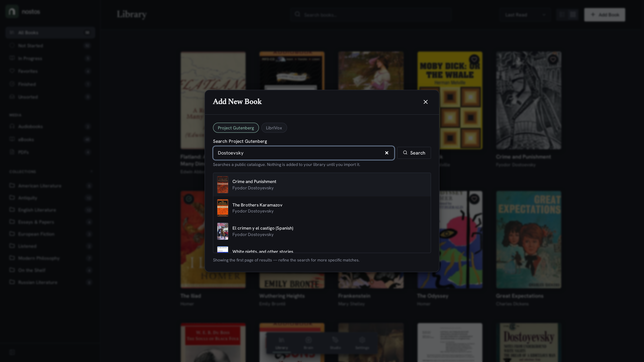The image size is (644, 362).
Task: Switch to the LibriVox source tab
Action: [274, 128]
